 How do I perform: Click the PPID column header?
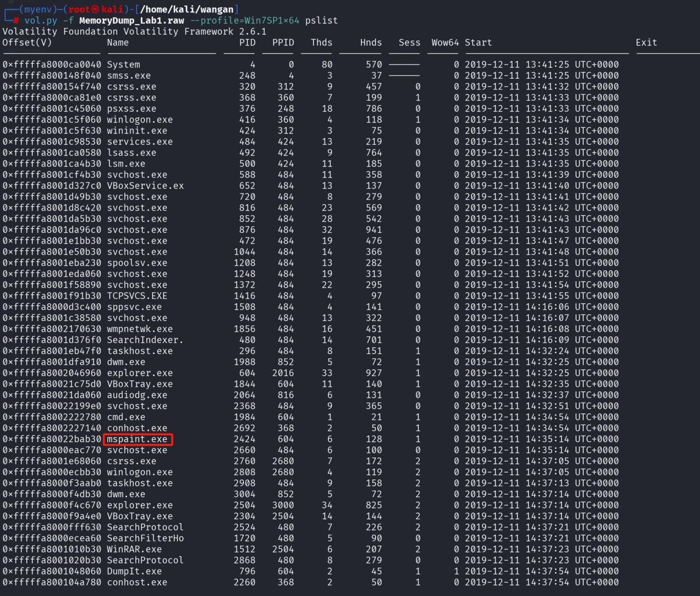coord(283,42)
